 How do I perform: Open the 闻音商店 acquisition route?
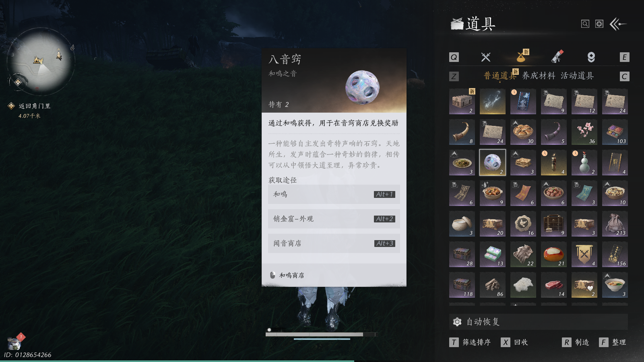tap(334, 243)
